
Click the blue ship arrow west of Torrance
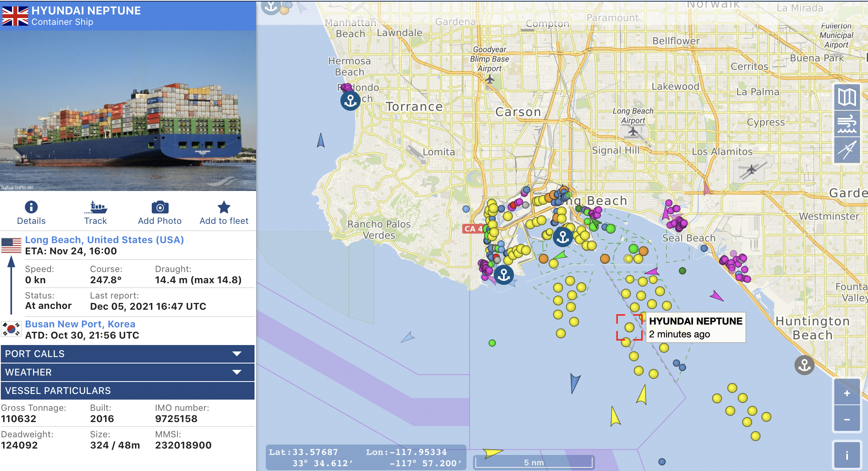click(320, 140)
